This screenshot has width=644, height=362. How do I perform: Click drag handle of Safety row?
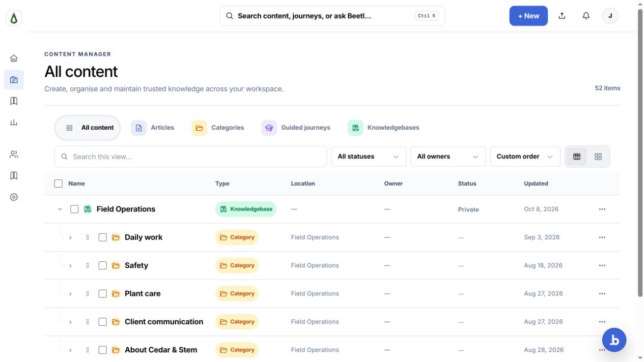[x=88, y=265]
